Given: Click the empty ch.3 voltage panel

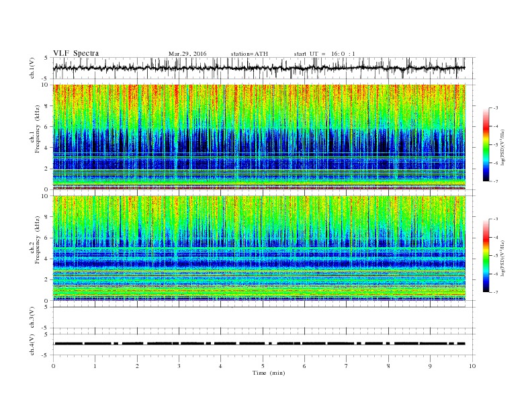Looking at the screenshot, I should (264, 318).
